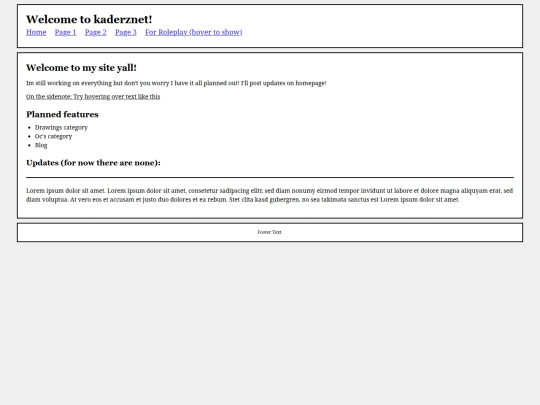Visit the Page 3 link

(126, 32)
